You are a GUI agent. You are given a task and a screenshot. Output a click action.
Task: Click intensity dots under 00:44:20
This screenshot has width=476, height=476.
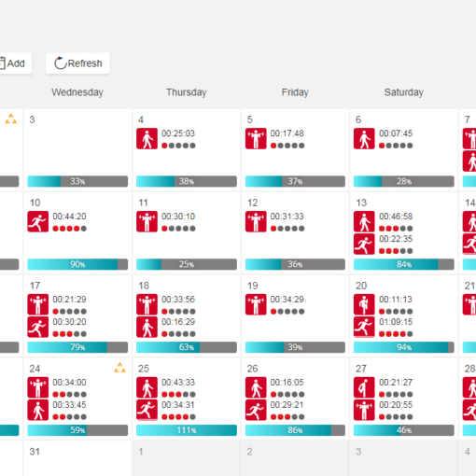pos(69,229)
